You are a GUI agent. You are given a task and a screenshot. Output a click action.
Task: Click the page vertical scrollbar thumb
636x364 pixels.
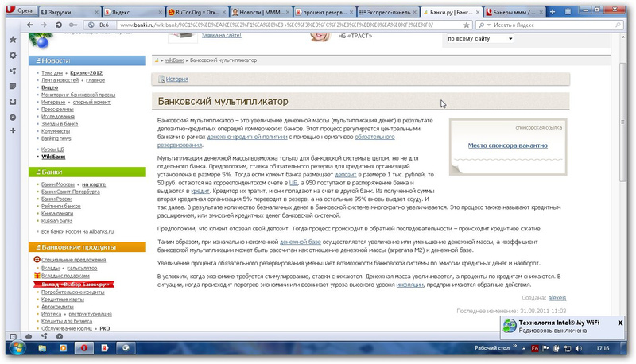(x=623, y=122)
